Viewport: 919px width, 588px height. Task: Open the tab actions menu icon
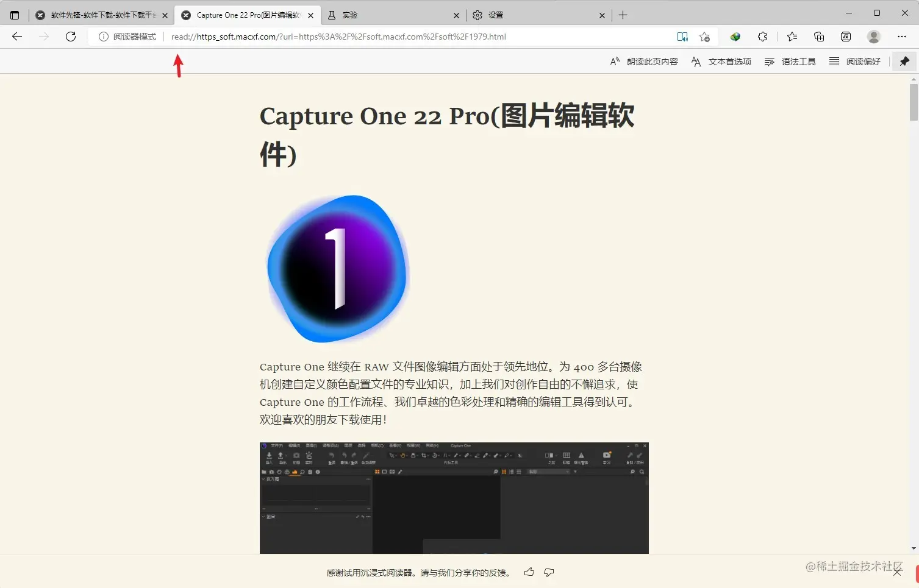click(15, 15)
